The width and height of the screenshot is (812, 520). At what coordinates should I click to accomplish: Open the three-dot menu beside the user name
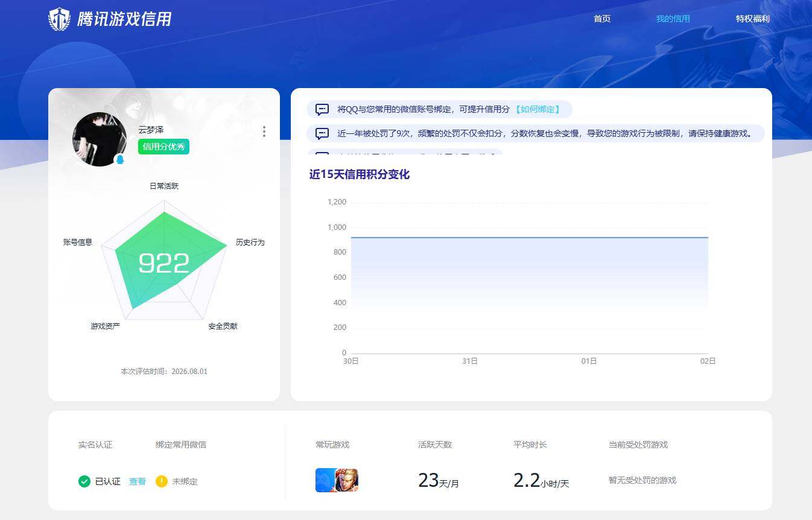pyautogui.click(x=264, y=132)
